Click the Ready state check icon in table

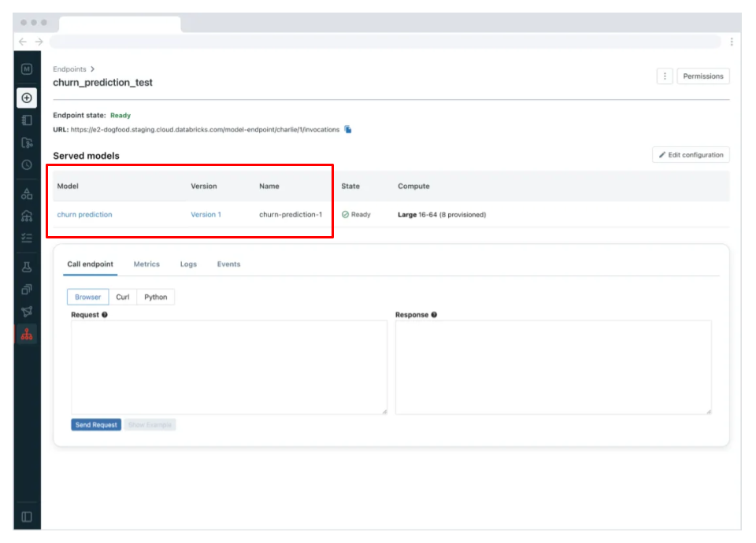pyautogui.click(x=345, y=214)
